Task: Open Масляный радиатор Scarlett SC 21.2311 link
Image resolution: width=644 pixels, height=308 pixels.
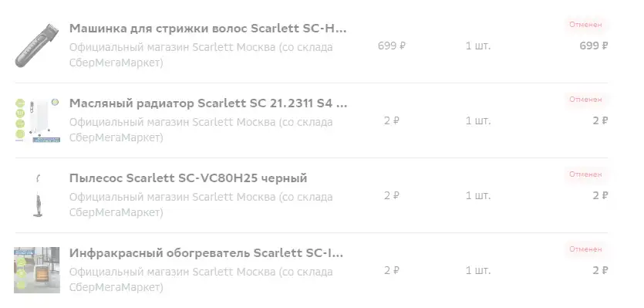Action: click(x=207, y=103)
